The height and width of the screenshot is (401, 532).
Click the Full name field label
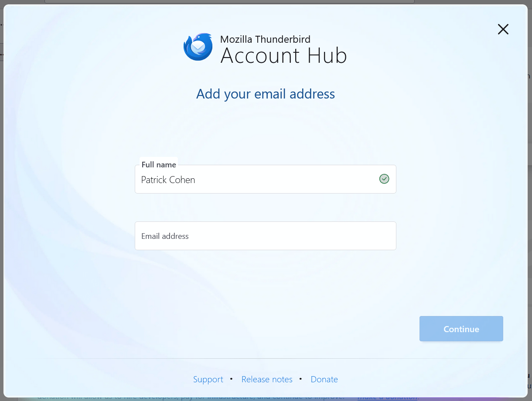tap(159, 164)
